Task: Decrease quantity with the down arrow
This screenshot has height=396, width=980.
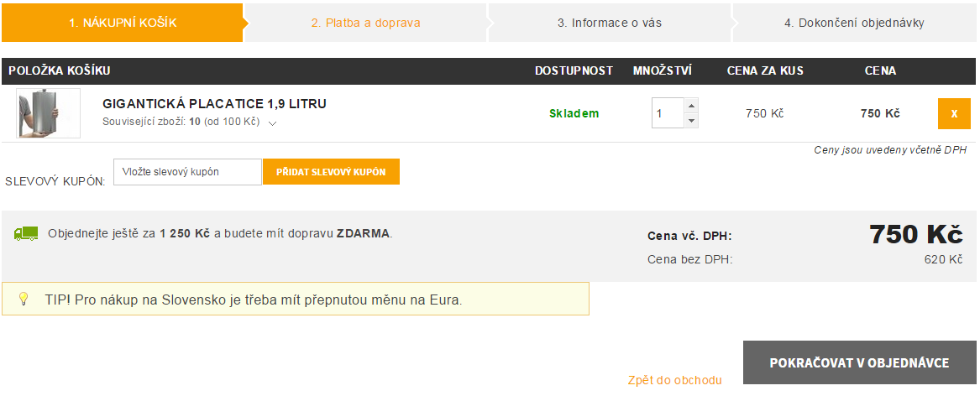Action: pyautogui.click(x=691, y=121)
